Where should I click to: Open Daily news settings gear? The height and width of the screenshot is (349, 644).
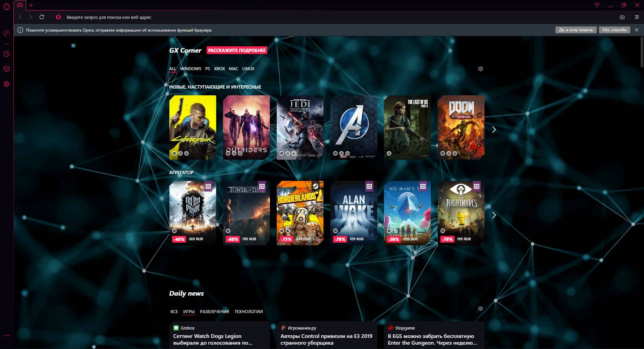click(x=480, y=308)
